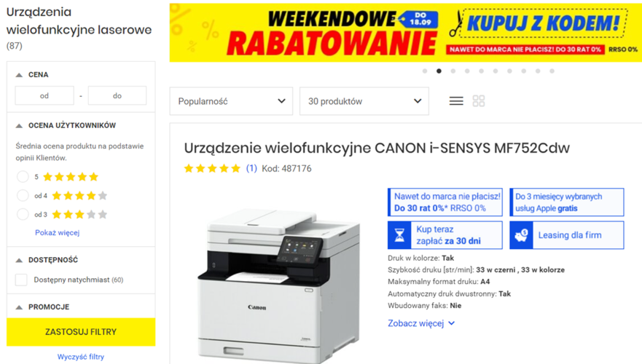Select the 'od 3' stars rating option

click(x=23, y=214)
